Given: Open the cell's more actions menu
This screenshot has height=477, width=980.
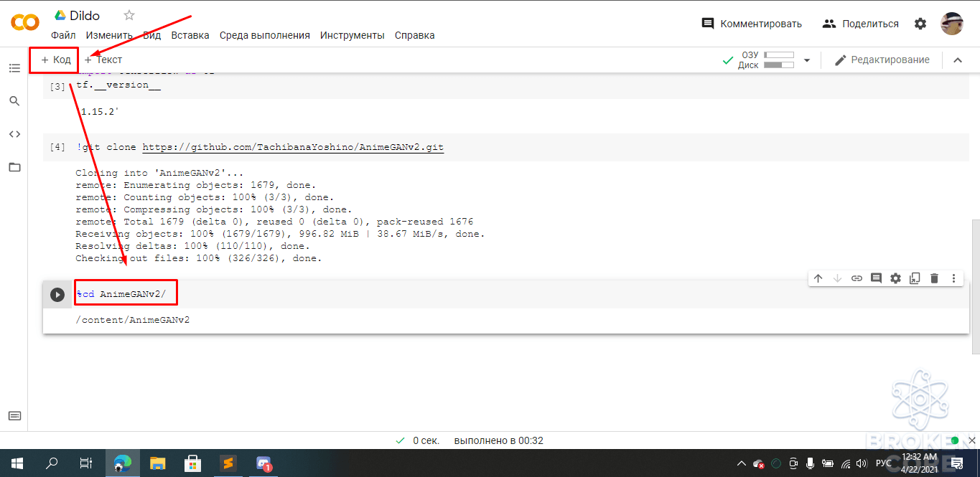Looking at the screenshot, I should (953, 278).
